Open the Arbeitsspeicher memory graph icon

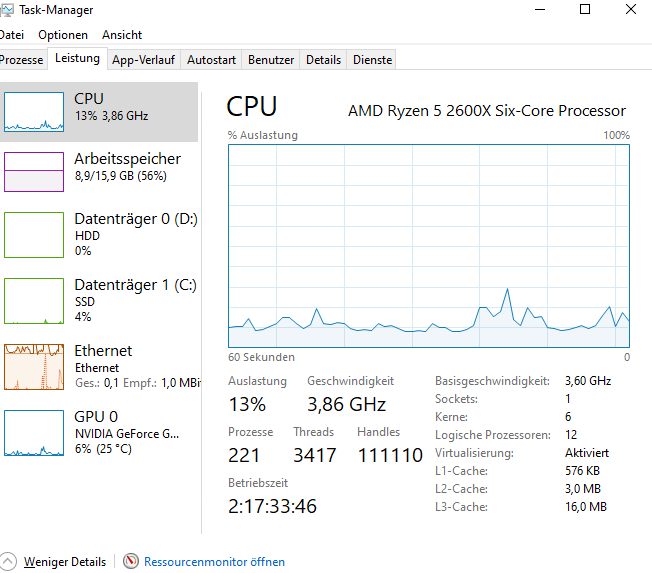pos(35,171)
